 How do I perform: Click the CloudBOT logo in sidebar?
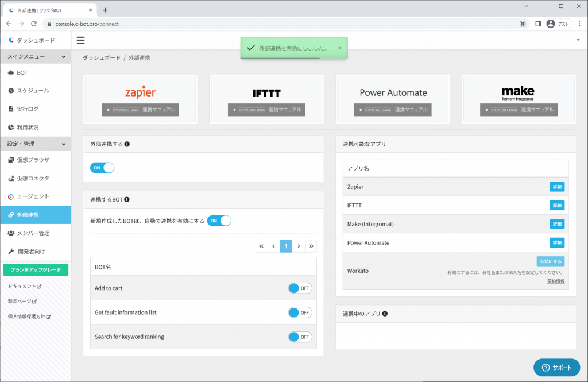pos(11,40)
